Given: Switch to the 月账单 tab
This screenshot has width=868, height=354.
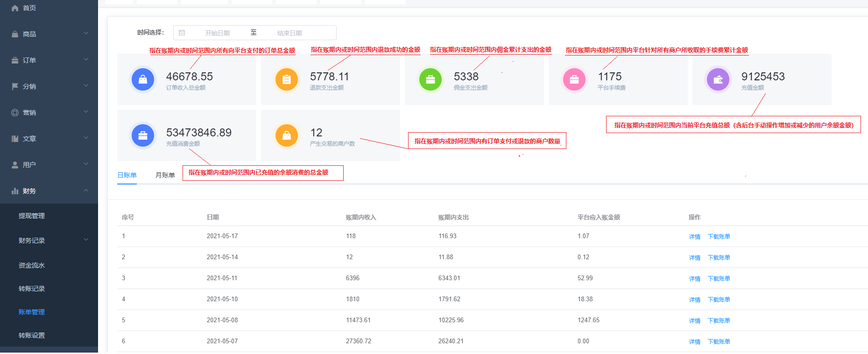Looking at the screenshot, I should [165, 175].
